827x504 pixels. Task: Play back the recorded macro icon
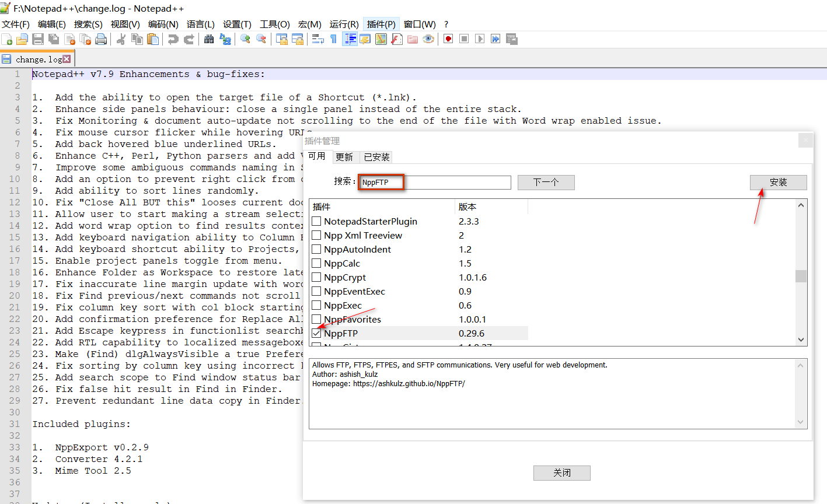480,39
